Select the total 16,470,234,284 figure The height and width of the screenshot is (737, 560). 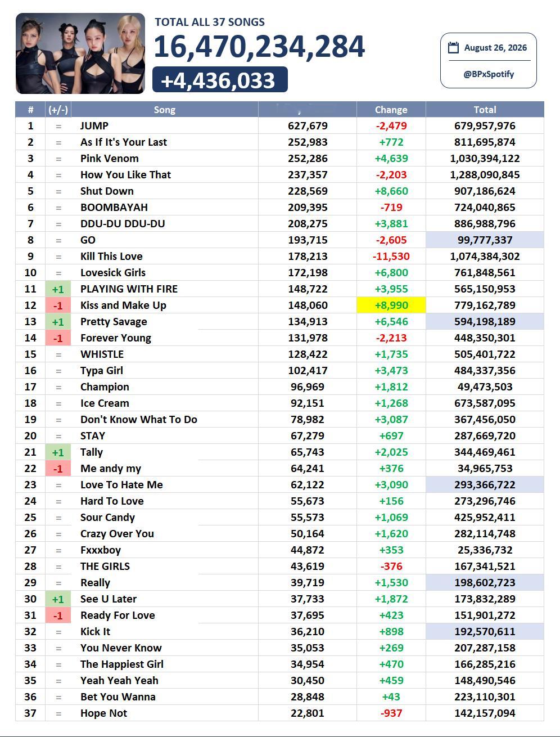click(x=259, y=46)
